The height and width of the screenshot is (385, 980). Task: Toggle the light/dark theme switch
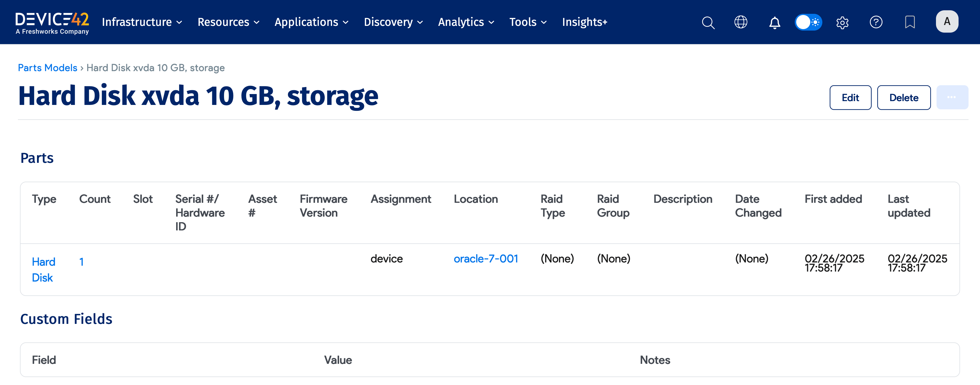pyautogui.click(x=808, y=22)
